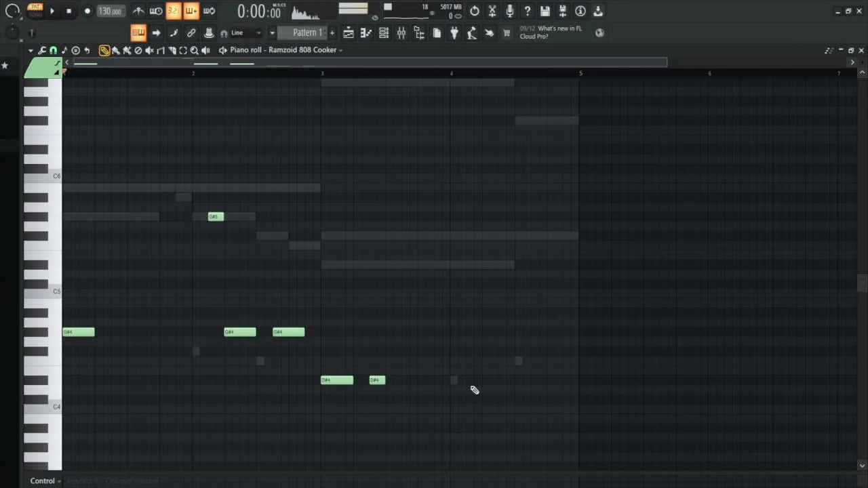The width and height of the screenshot is (868, 488).
Task: Open target channel dropdown Ramzoid 808 Cooker
Action: (x=286, y=50)
